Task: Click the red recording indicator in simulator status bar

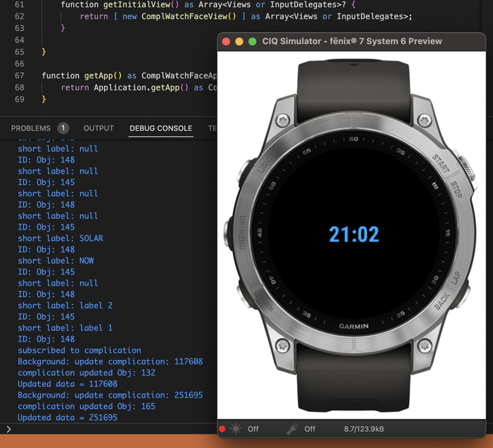Action: click(x=222, y=429)
